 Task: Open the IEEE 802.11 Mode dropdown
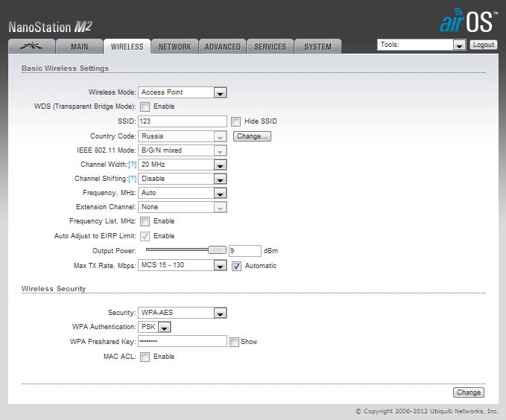pos(183,150)
